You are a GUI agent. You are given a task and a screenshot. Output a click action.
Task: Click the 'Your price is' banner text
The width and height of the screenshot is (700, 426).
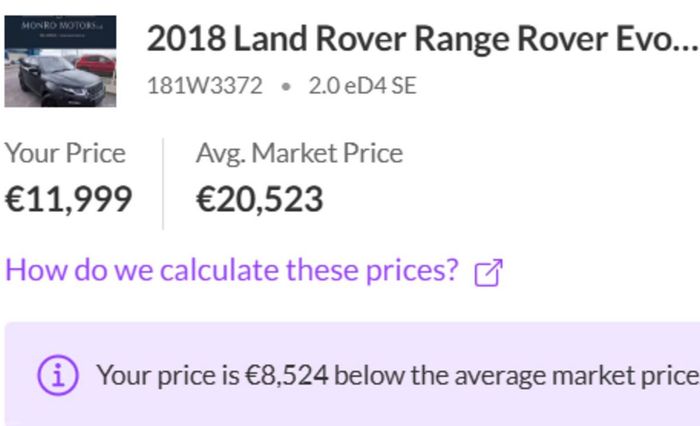[x=168, y=376]
